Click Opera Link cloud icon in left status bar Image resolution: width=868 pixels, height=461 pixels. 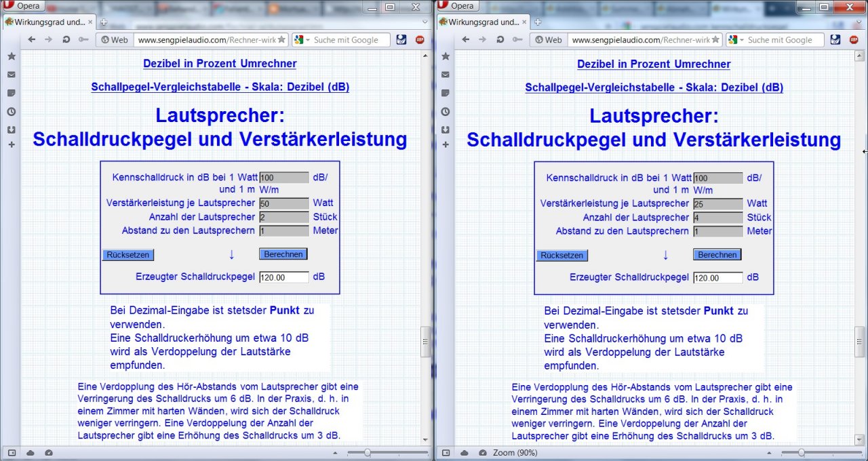[30, 452]
